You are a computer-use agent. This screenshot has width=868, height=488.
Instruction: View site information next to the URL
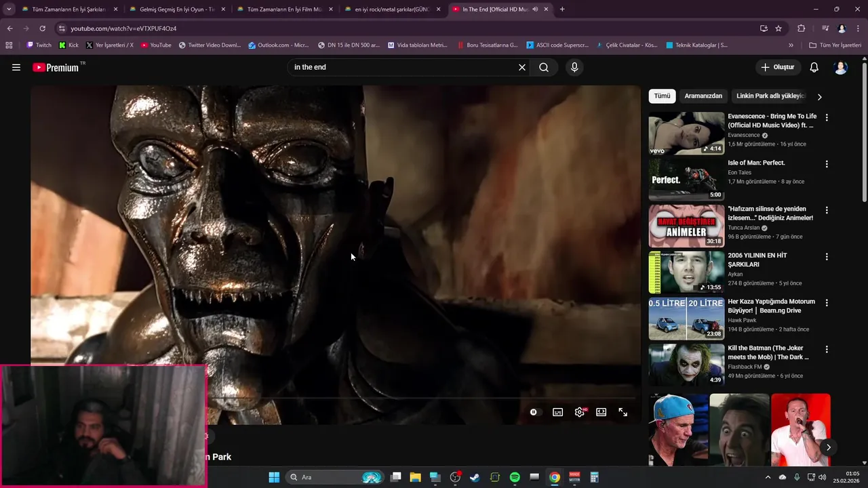[x=62, y=28]
